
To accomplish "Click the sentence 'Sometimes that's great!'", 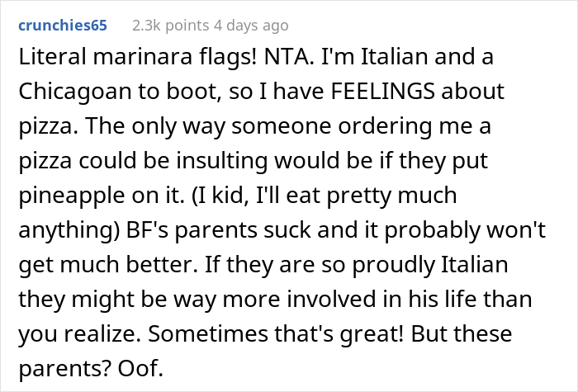I will [276, 333].
